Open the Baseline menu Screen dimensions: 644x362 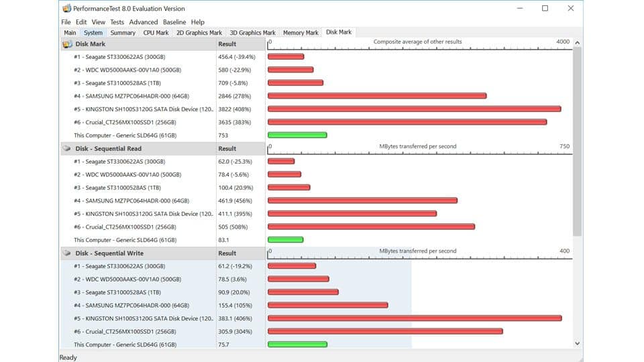[x=174, y=22]
